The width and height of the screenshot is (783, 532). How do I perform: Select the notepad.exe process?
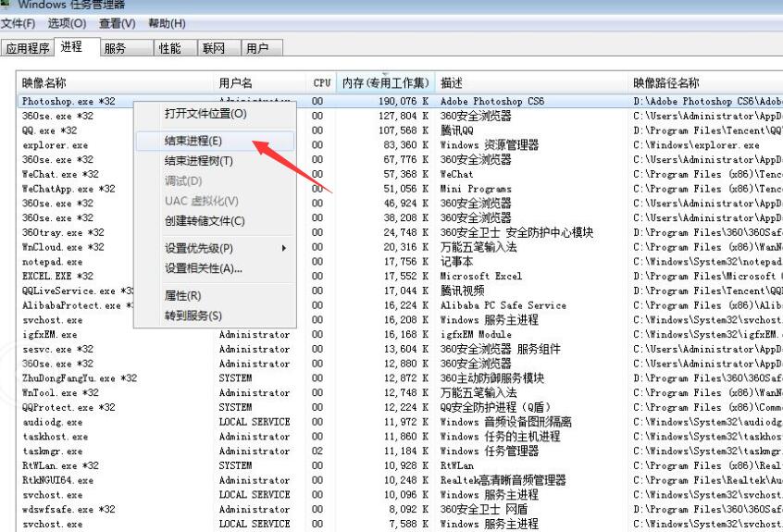(x=53, y=262)
